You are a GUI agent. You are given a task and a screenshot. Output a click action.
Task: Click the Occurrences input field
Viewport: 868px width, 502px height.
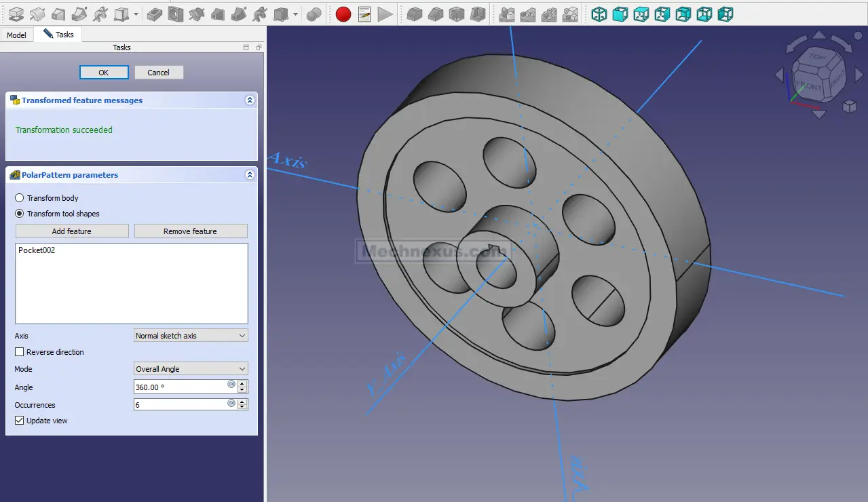coord(180,405)
